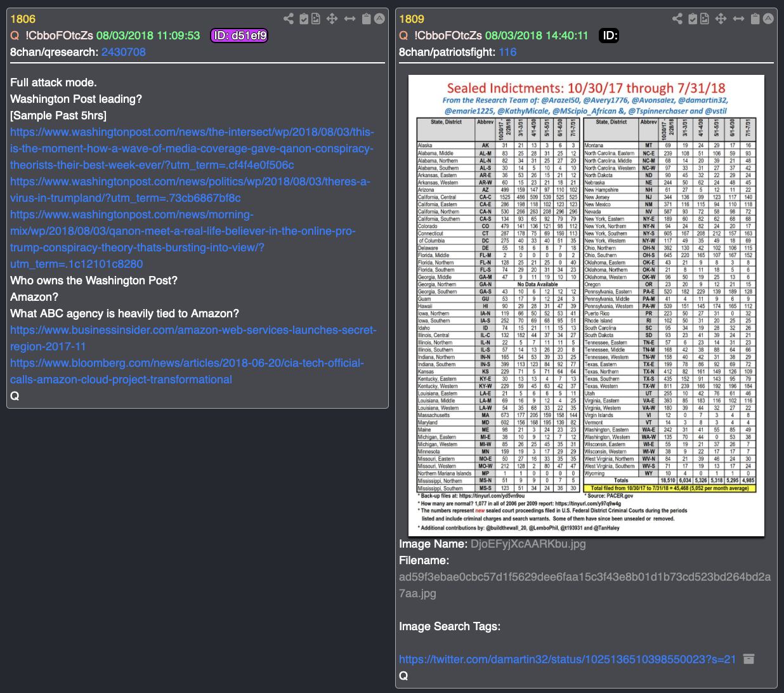This screenshot has height=693, width=784.
Task: Click the Q signature ending post 1809
Action: (403, 676)
